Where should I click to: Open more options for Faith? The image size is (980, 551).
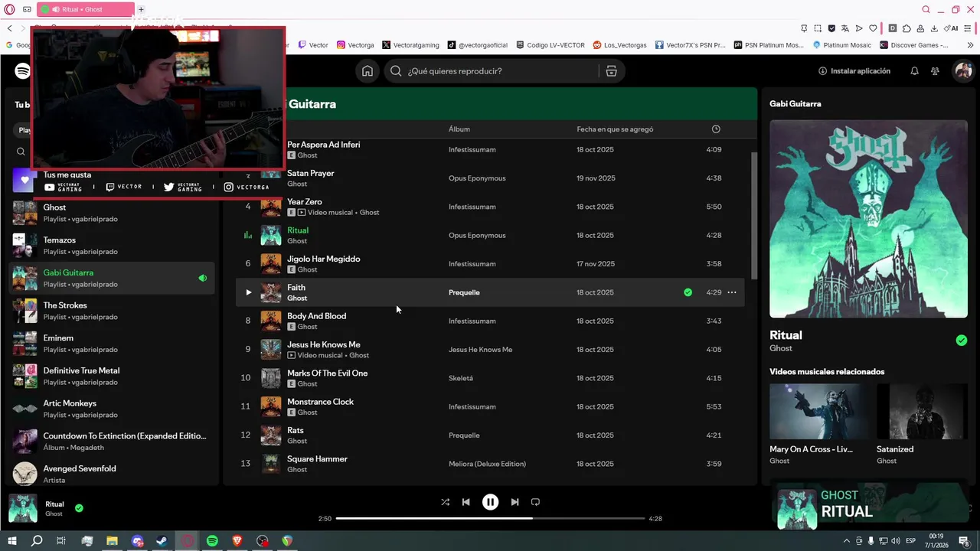(732, 292)
